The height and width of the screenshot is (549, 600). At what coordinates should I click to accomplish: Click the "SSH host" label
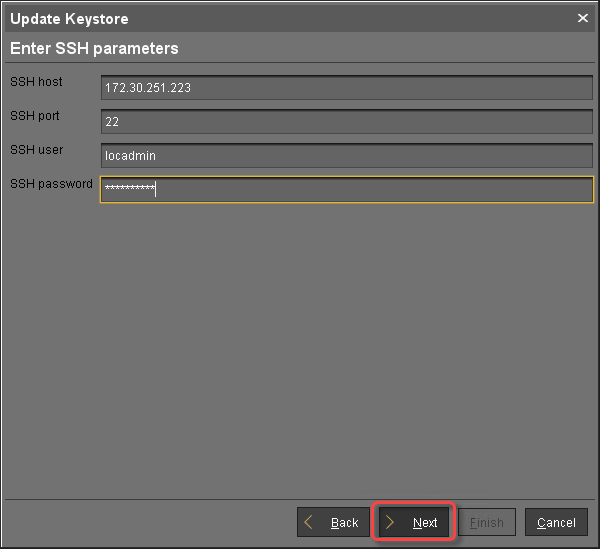tap(37, 82)
